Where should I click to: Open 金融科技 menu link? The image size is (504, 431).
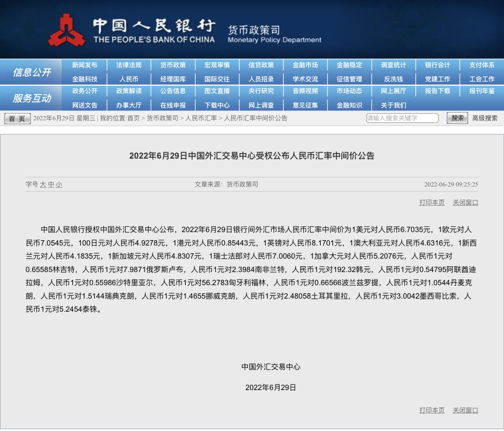[x=85, y=79]
